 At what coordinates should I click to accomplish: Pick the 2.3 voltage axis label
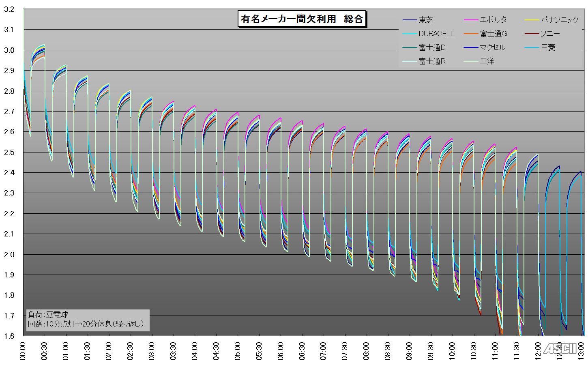tap(9, 193)
